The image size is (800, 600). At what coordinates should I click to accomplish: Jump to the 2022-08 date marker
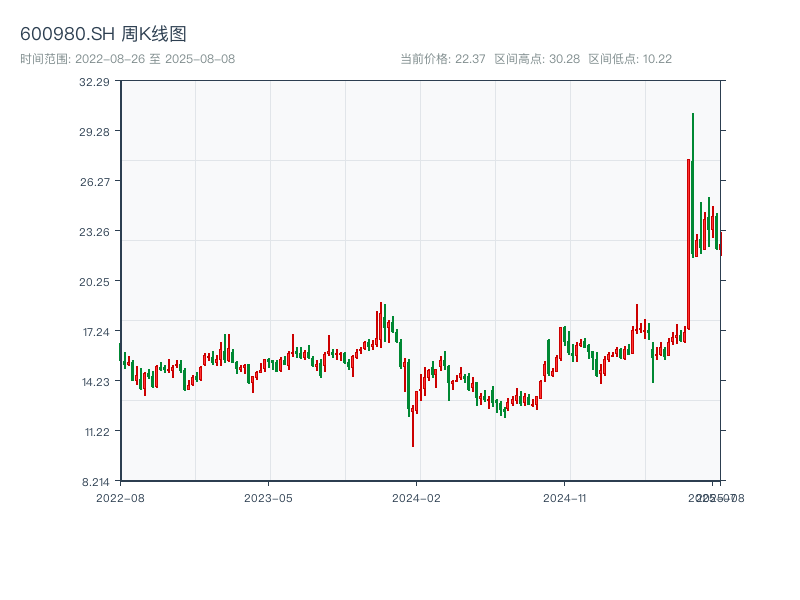(x=120, y=497)
